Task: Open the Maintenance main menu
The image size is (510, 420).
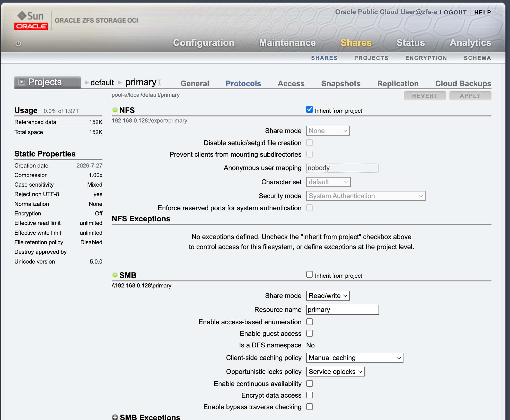Action: pyautogui.click(x=287, y=43)
